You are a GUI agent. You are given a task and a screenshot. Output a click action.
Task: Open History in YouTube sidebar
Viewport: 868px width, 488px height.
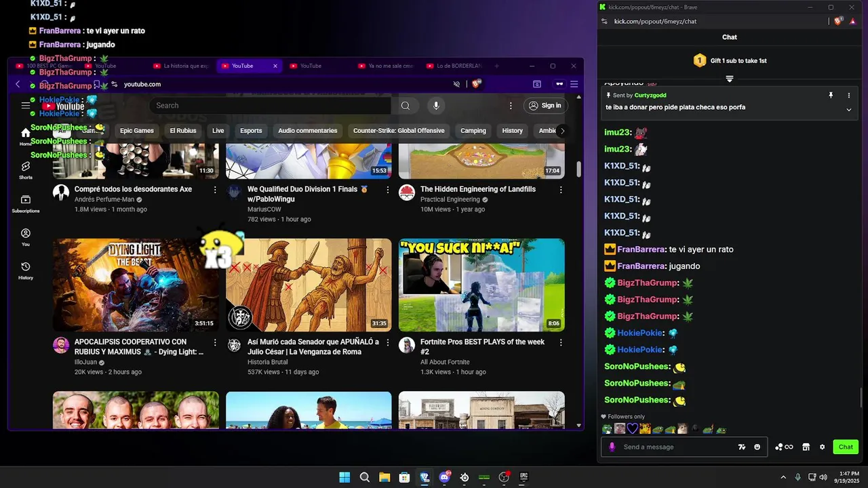tap(26, 270)
